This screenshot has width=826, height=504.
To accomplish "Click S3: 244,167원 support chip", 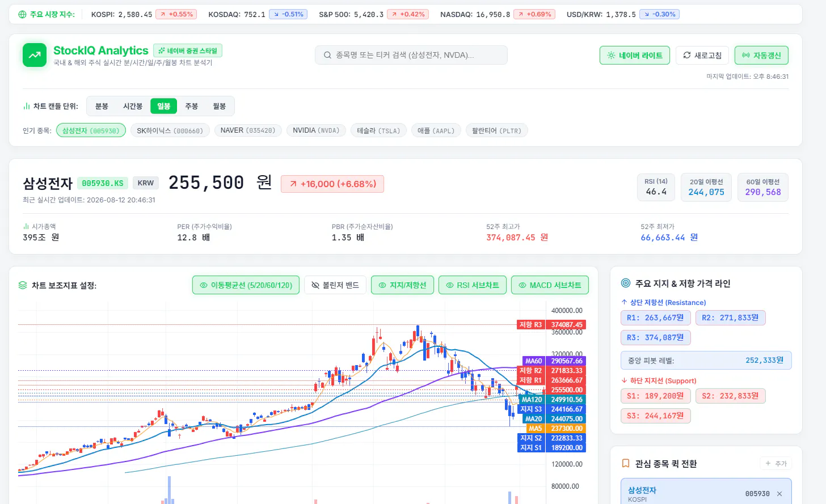I will [655, 416].
